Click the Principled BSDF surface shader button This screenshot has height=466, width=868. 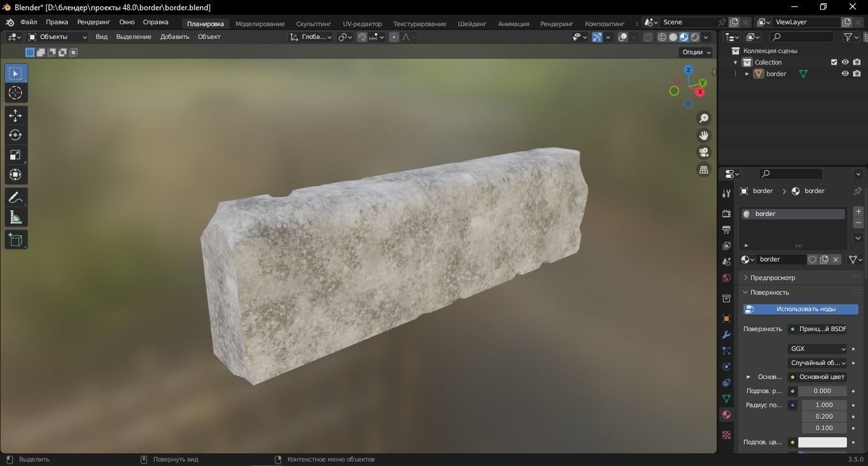coord(818,329)
